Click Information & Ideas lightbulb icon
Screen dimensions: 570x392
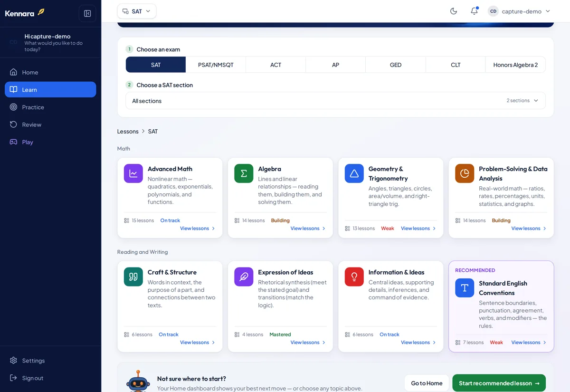[x=354, y=277]
